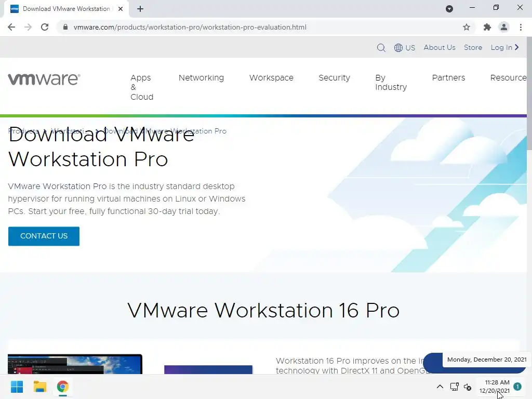Open the Workspace menu
The image size is (532, 399).
(x=271, y=78)
